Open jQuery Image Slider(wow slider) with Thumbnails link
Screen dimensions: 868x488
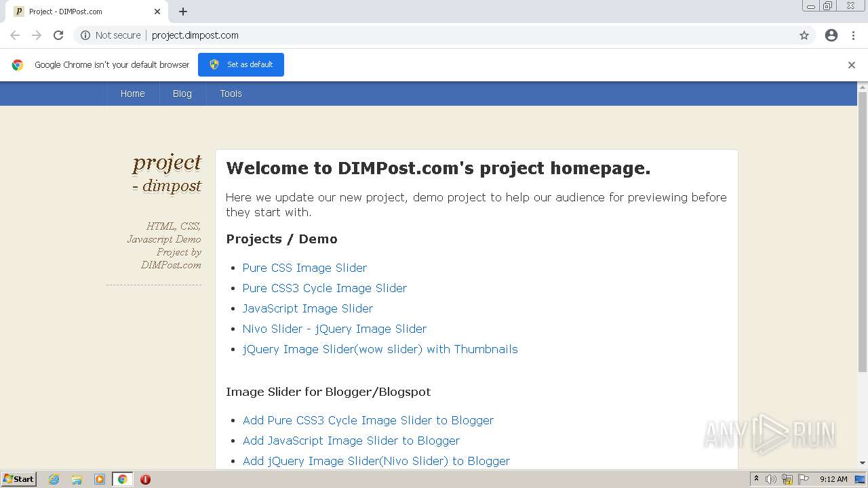click(380, 349)
